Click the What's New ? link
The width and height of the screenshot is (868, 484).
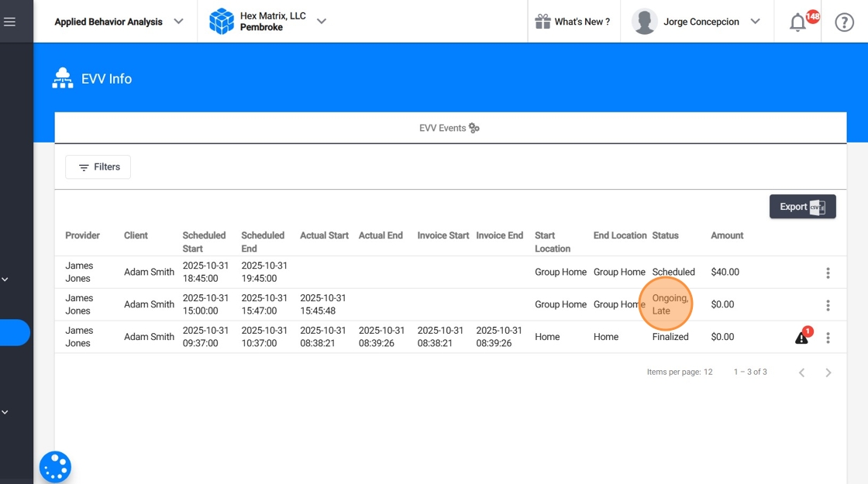582,22
